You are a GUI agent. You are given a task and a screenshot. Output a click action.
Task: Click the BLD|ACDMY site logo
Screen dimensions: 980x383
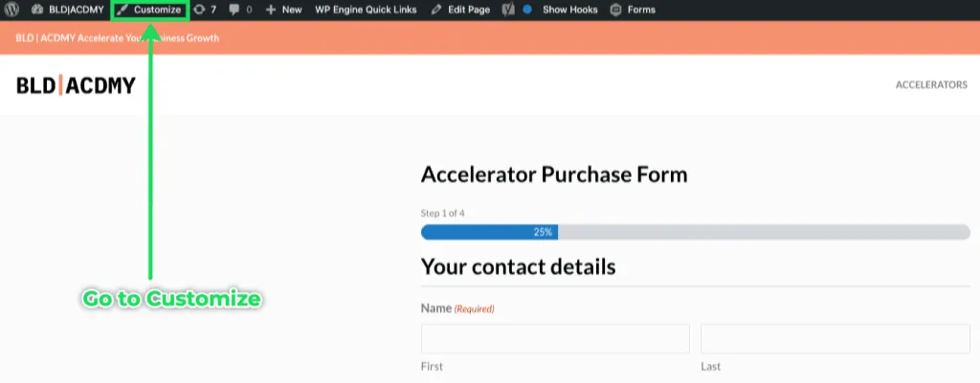pyautogui.click(x=76, y=85)
